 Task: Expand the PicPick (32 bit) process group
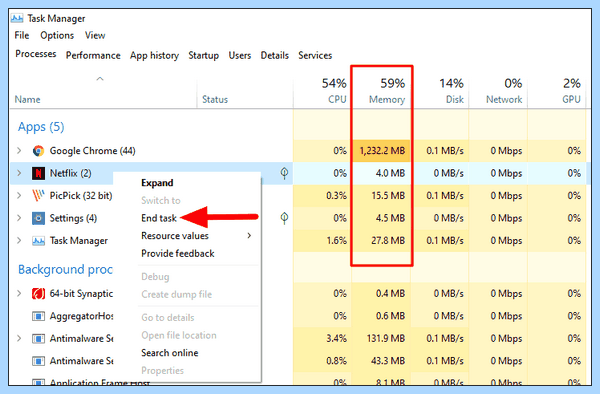19,195
